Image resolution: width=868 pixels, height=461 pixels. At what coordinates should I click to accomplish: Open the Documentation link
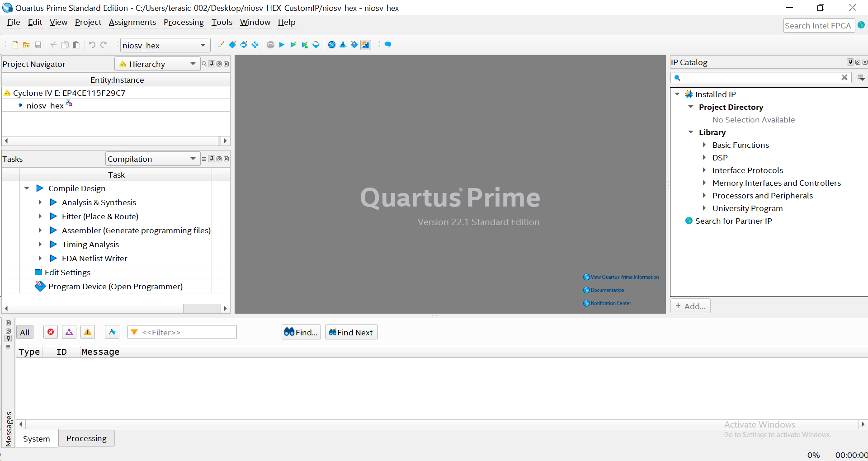point(604,290)
